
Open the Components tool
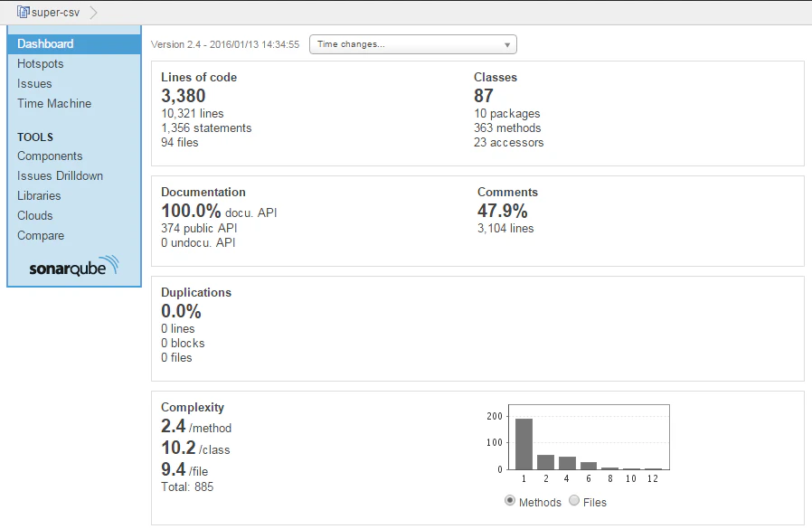pos(50,156)
